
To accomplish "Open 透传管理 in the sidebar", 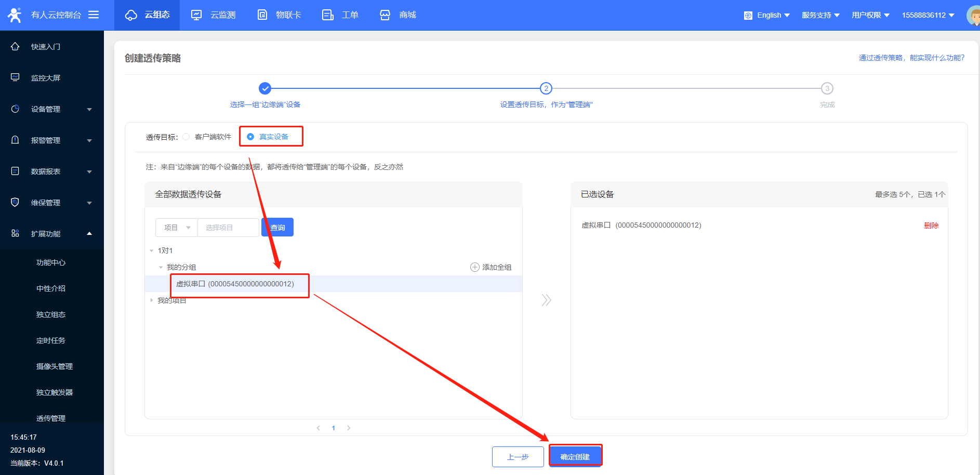I will tap(51, 418).
